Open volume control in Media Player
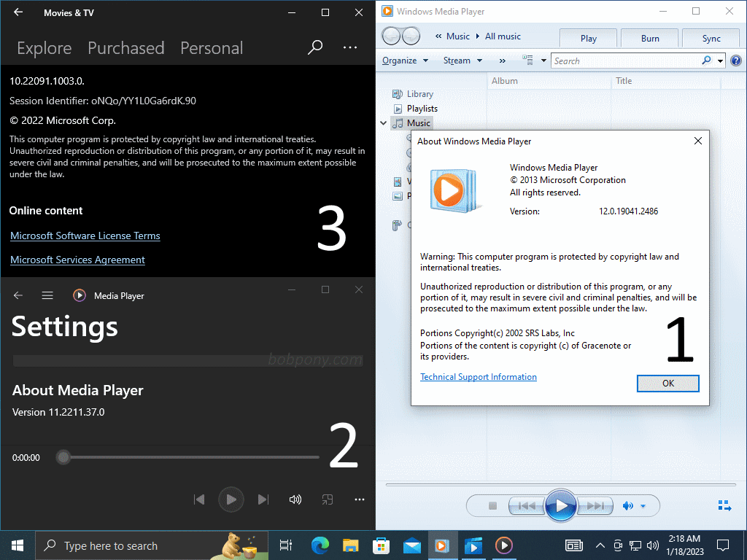 click(x=295, y=499)
